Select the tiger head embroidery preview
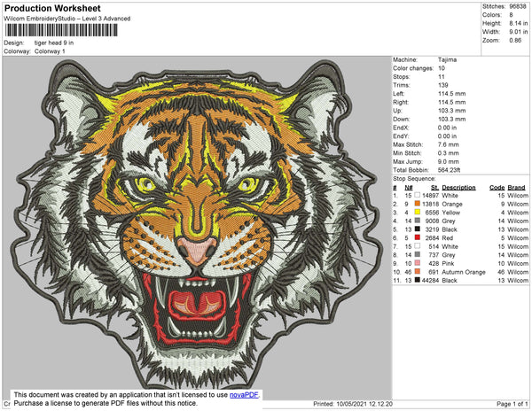The image size is (532, 411). 196,223
